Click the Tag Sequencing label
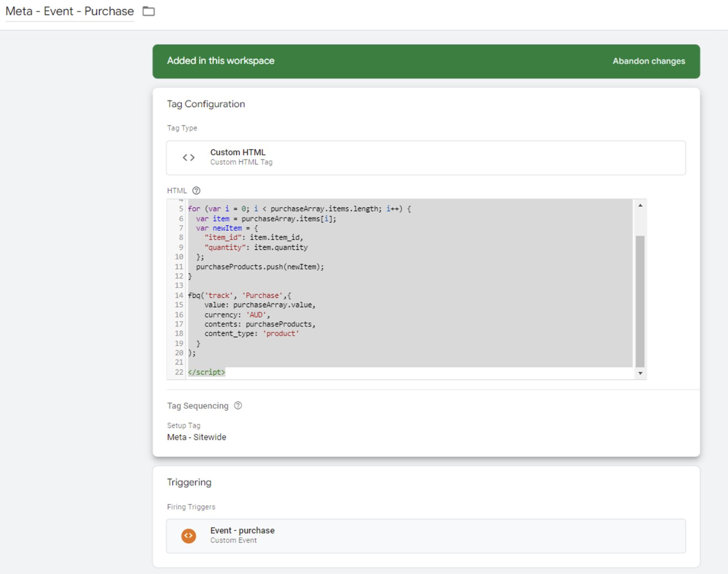The height and width of the screenshot is (574, 728). pyautogui.click(x=198, y=406)
